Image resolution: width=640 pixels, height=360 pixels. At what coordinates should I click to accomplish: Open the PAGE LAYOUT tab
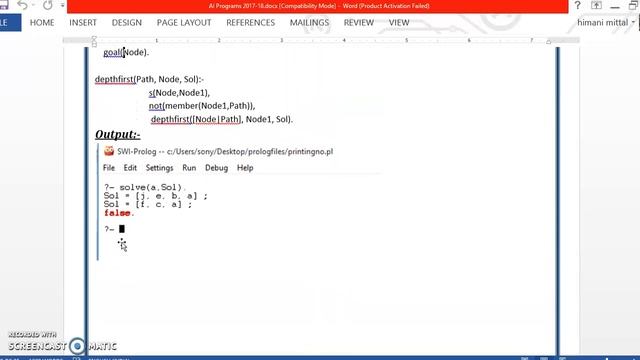pos(184,23)
